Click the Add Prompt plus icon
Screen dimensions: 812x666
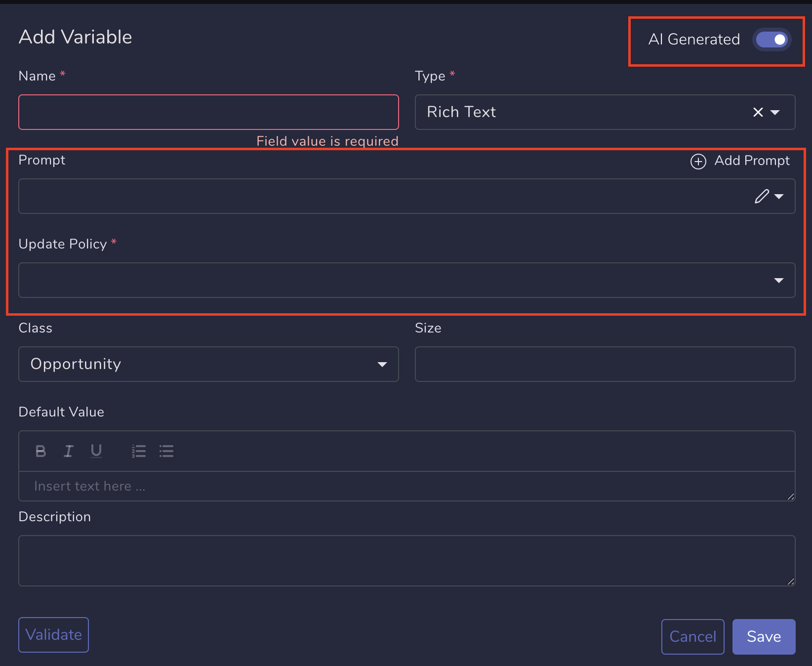[x=698, y=161]
